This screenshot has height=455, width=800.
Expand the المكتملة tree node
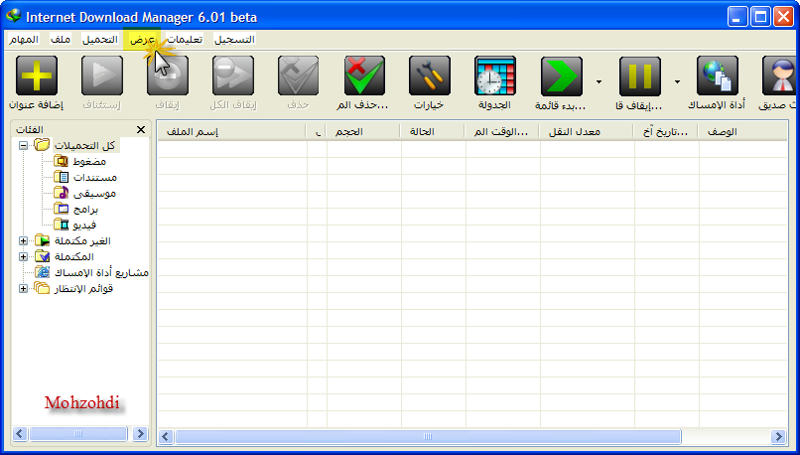click(23, 256)
